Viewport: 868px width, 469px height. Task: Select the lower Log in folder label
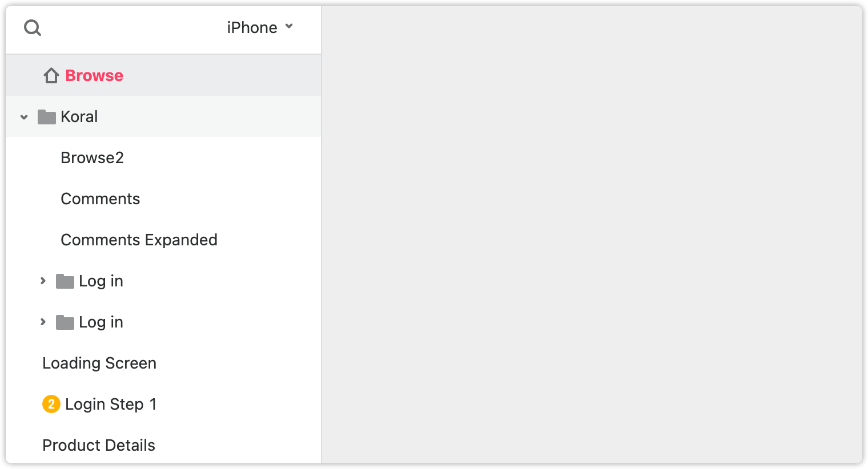point(101,322)
